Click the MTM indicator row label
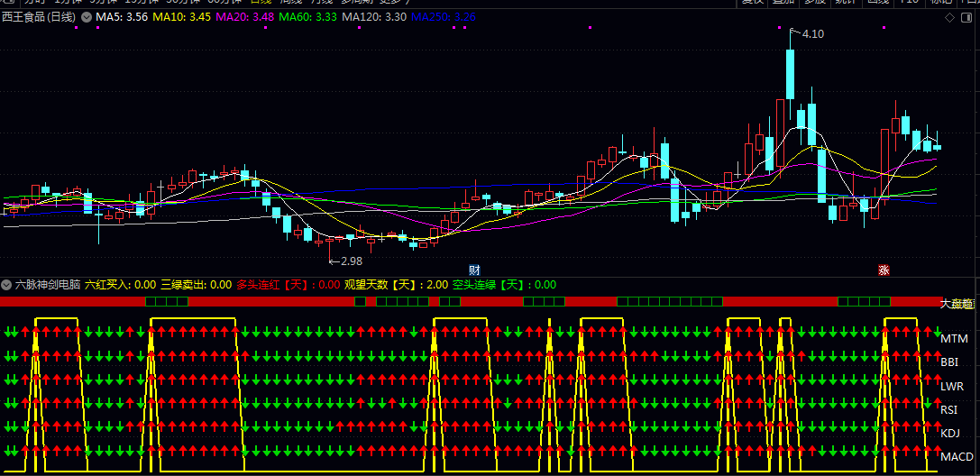This screenshot has height=476, width=980. (954, 339)
